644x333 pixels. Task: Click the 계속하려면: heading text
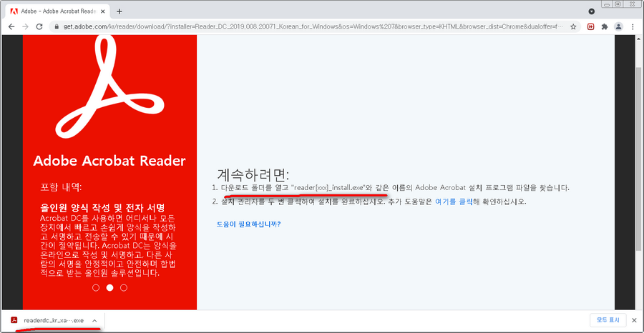pos(253,174)
